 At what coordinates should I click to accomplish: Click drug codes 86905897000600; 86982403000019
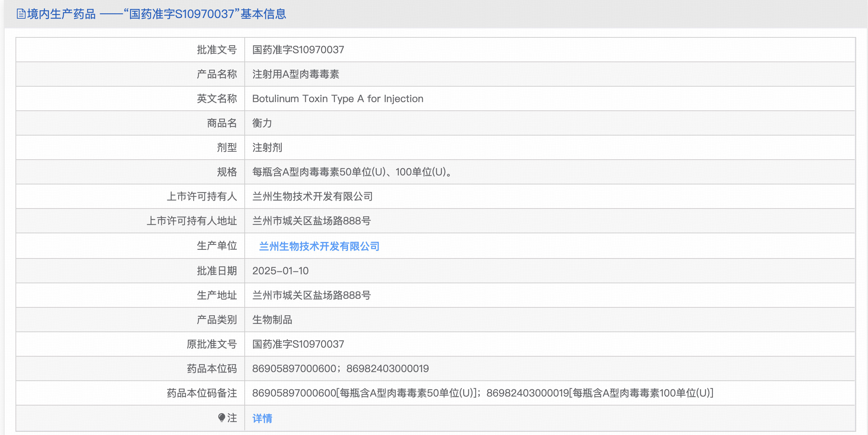[x=340, y=368]
